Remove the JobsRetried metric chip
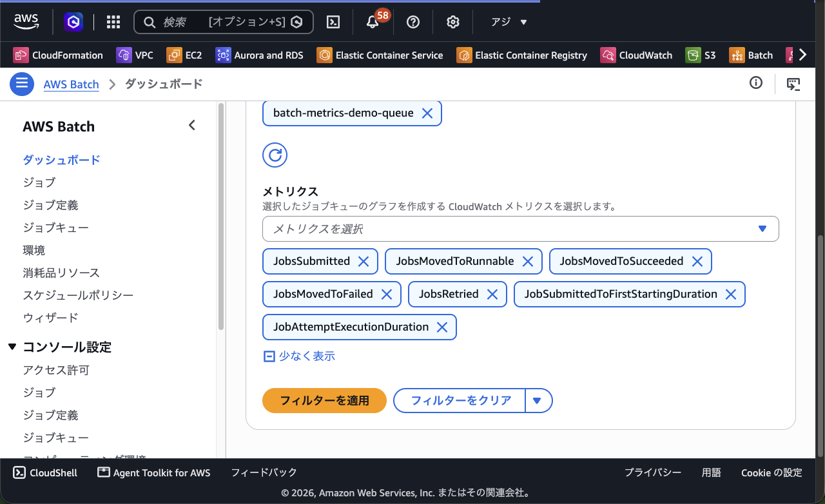Viewport: 825px width, 504px height. coord(492,294)
